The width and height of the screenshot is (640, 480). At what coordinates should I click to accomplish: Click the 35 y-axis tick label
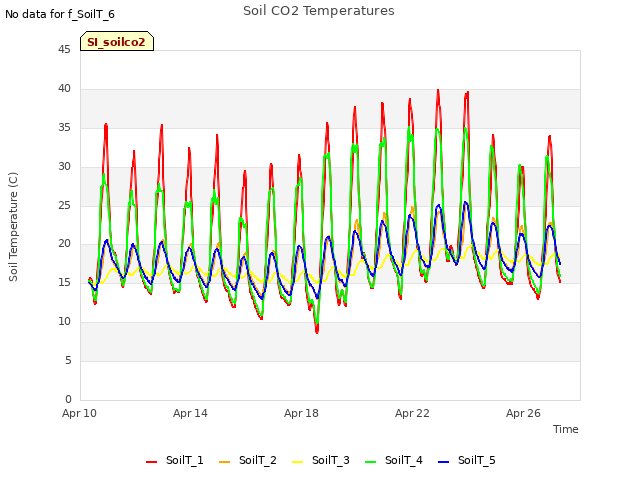(x=64, y=127)
